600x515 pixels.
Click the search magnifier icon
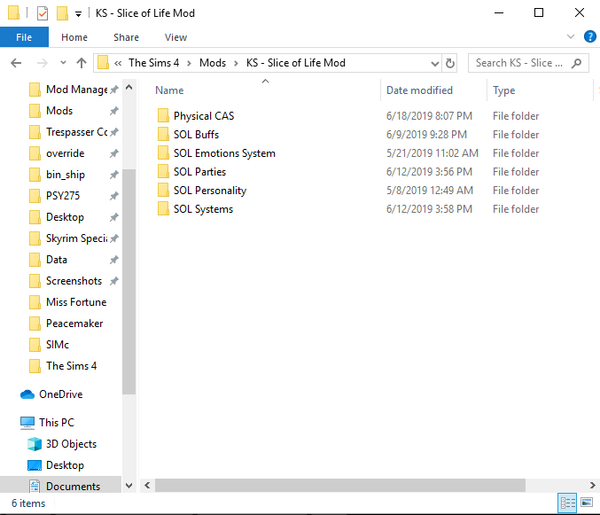click(x=576, y=63)
